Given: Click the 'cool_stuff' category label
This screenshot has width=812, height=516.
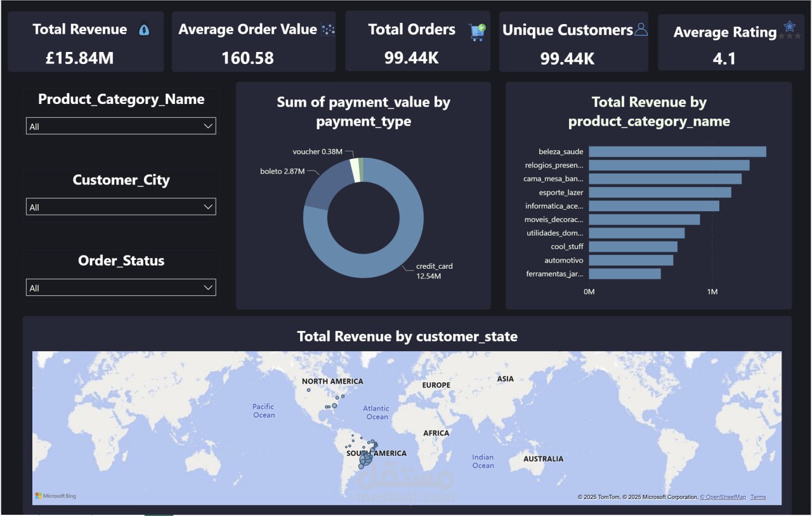Looking at the screenshot, I should coord(567,247).
